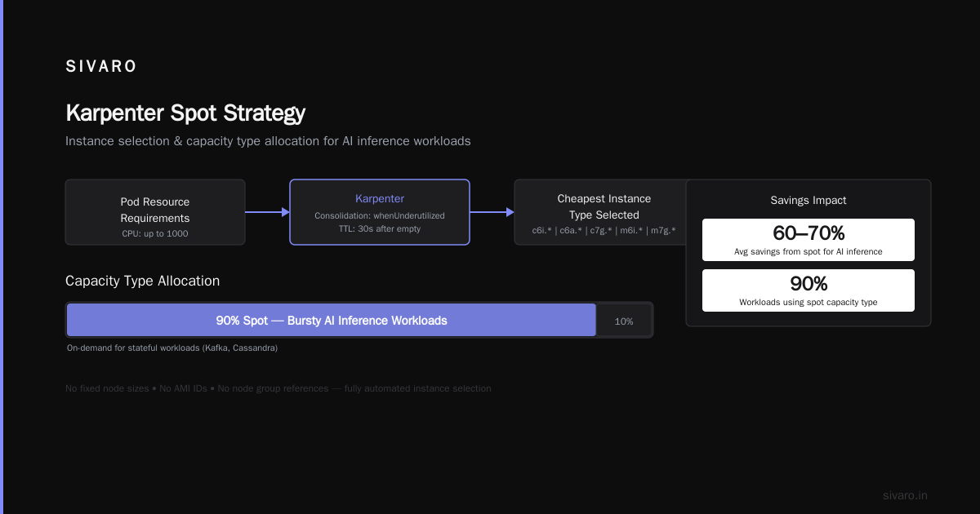Click the on-demand stateful workloads caption

click(172, 348)
